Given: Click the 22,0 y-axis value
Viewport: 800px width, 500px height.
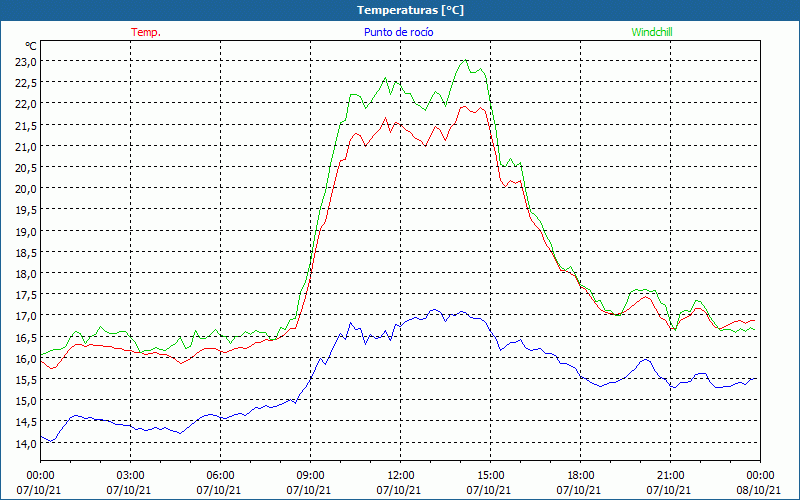Looking at the screenshot, I should [26, 104].
